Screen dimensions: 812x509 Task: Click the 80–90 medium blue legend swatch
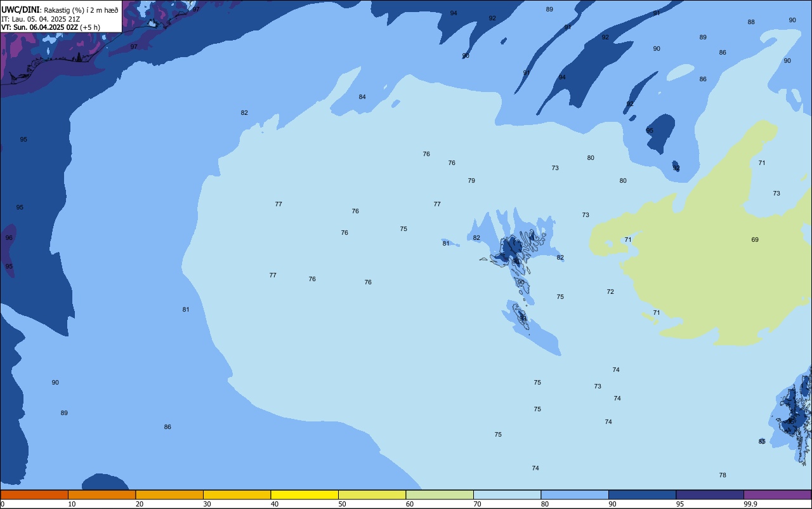click(x=575, y=494)
